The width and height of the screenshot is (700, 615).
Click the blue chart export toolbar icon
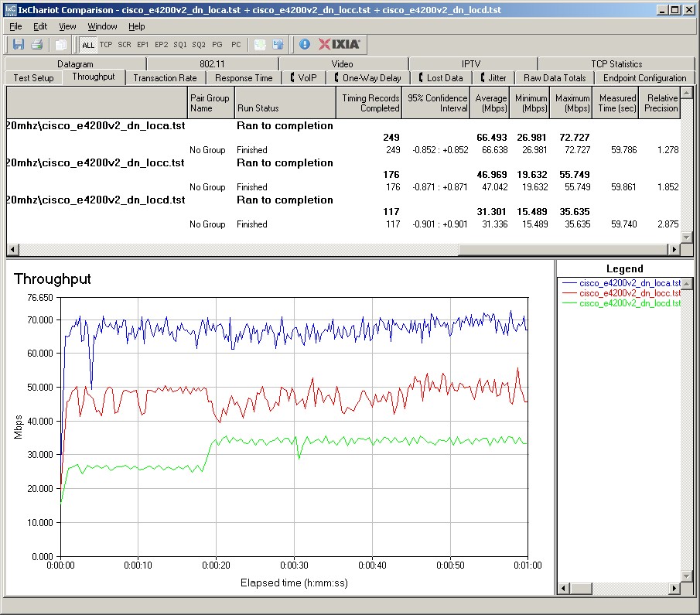pyautogui.click(x=278, y=44)
